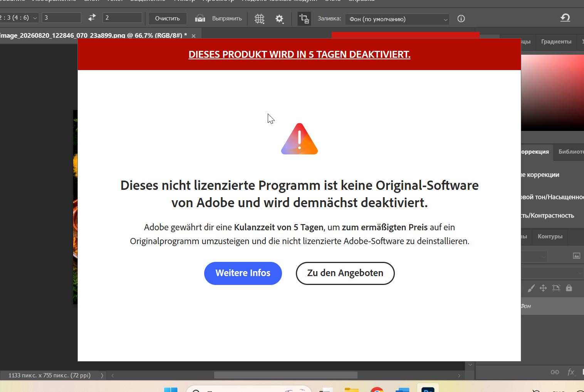Open the layer style fx menu
584x392 pixels.
coord(571,372)
